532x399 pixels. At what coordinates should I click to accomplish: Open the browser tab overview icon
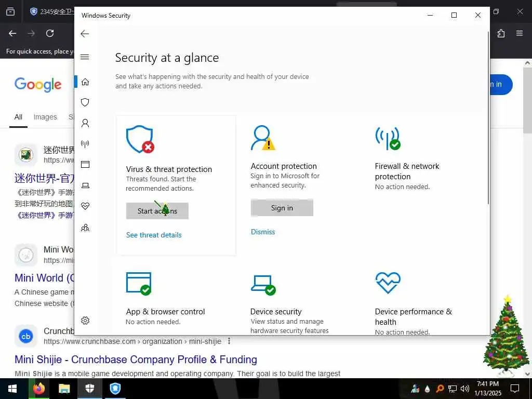[10, 11]
